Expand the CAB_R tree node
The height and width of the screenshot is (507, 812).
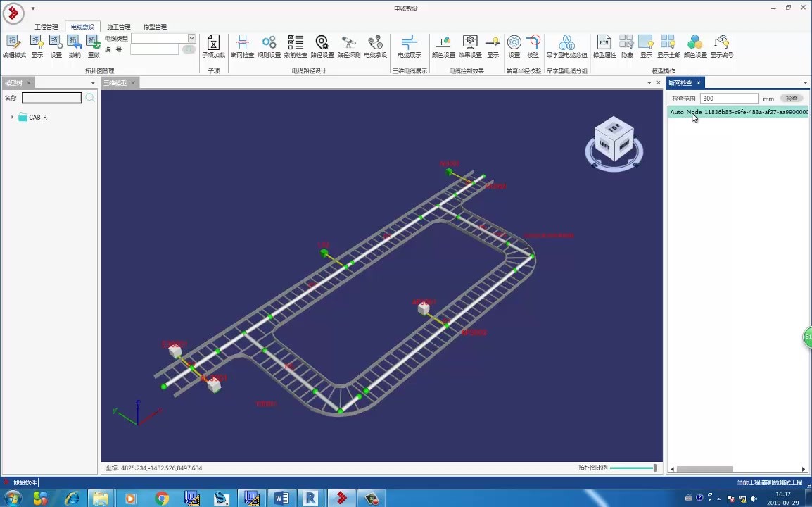(x=13, y=117)
